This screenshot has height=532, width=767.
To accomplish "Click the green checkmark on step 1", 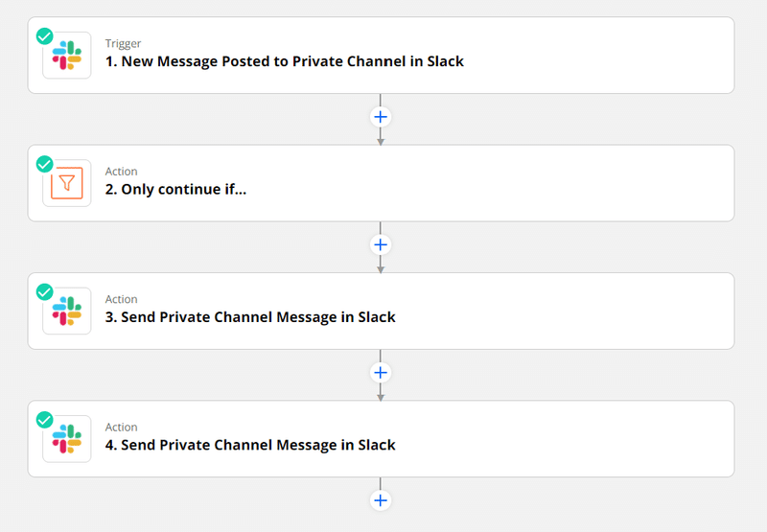I will pos(44,36).
